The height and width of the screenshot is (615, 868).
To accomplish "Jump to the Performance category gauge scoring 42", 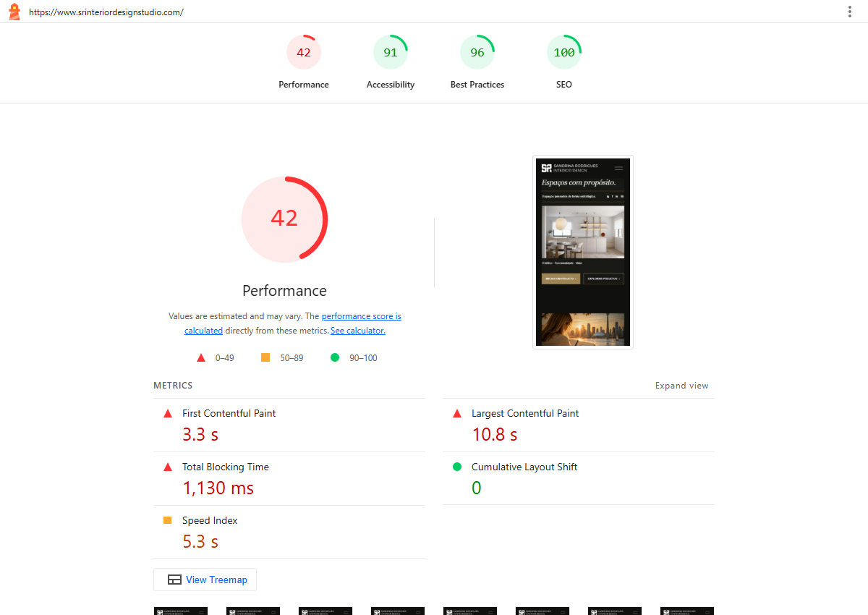I will (x=304, y=62).
